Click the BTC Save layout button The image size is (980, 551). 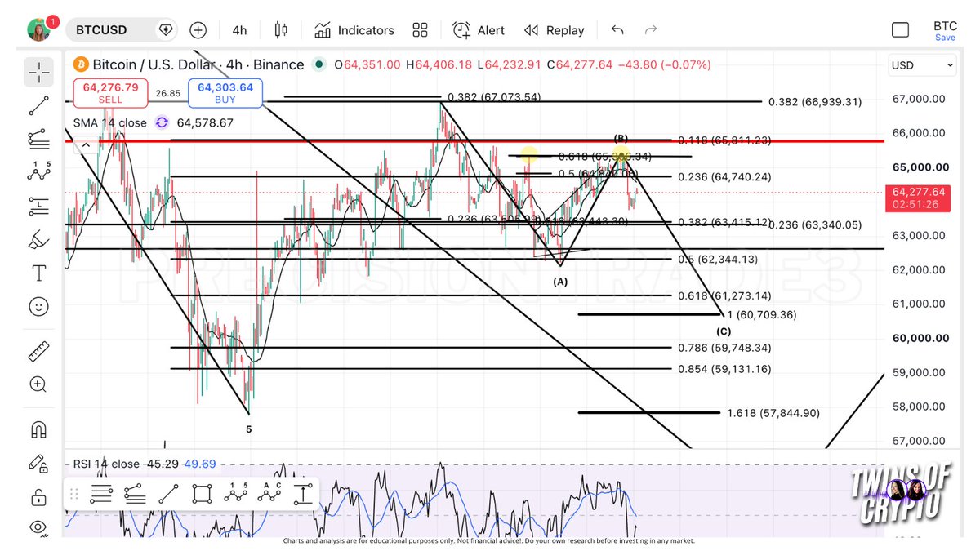tap(945, 31)
